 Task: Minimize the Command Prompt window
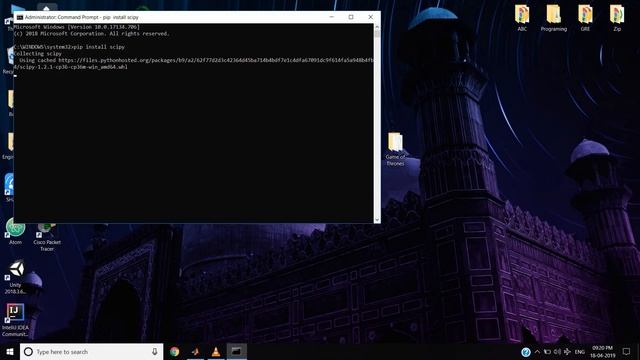(331, 17)
